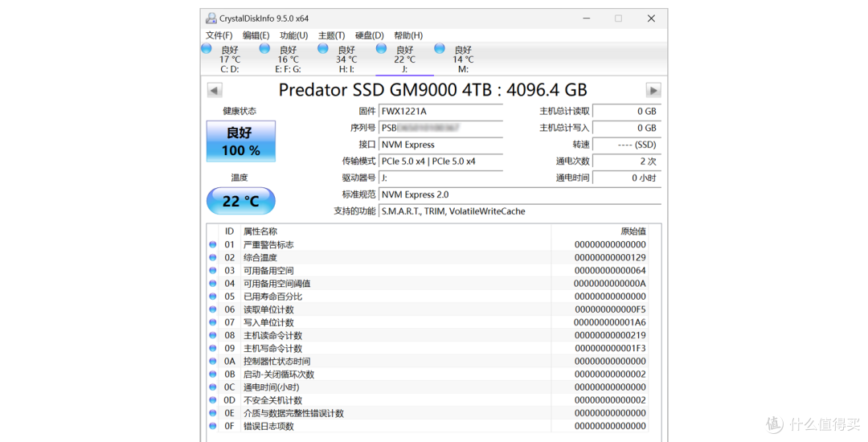Image resolution: width=868 pixels, height=442 pixels.
Task: Select the 已用寿命百分比 attribute name
Action: coord(273,297)
